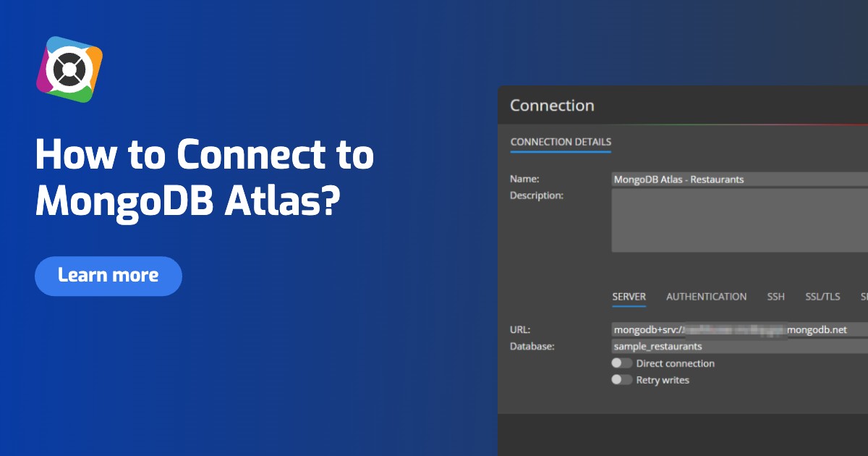This screenshot has width=868, height=456.
Task: Click the Name input field
Action: point(739,179)
